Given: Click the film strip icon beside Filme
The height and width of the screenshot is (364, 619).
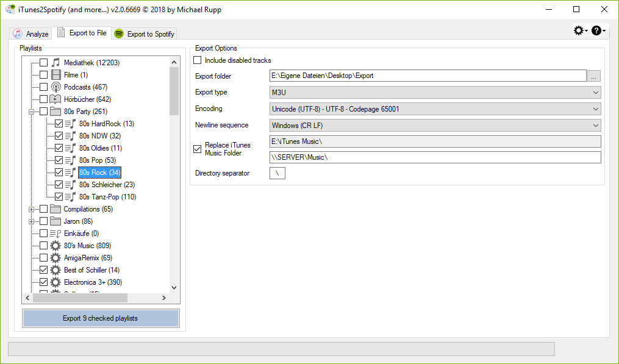Looking at the screenshot, I should 55,74.
